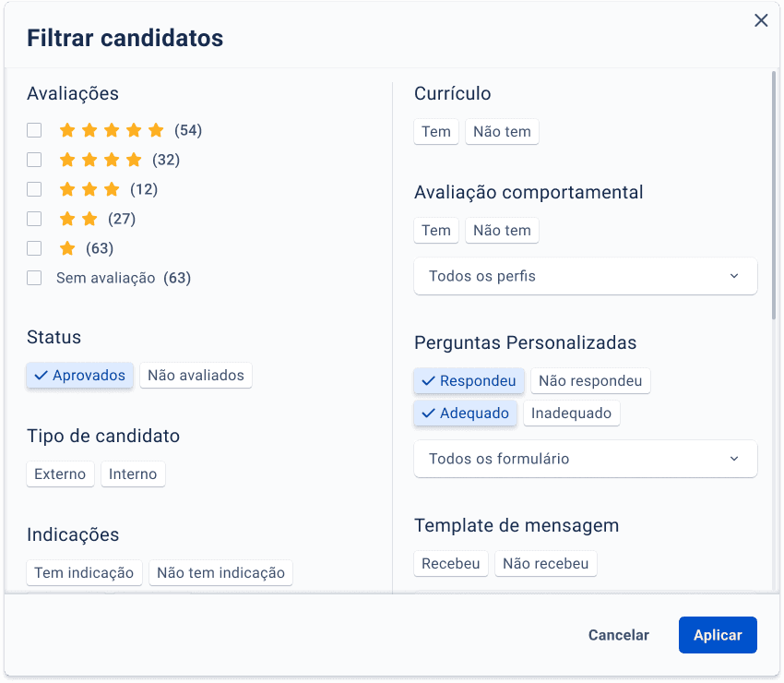Viewport: 784px width, 683px height.
Task: Check the four-star rating checkbox
Action: click(34, 160)
